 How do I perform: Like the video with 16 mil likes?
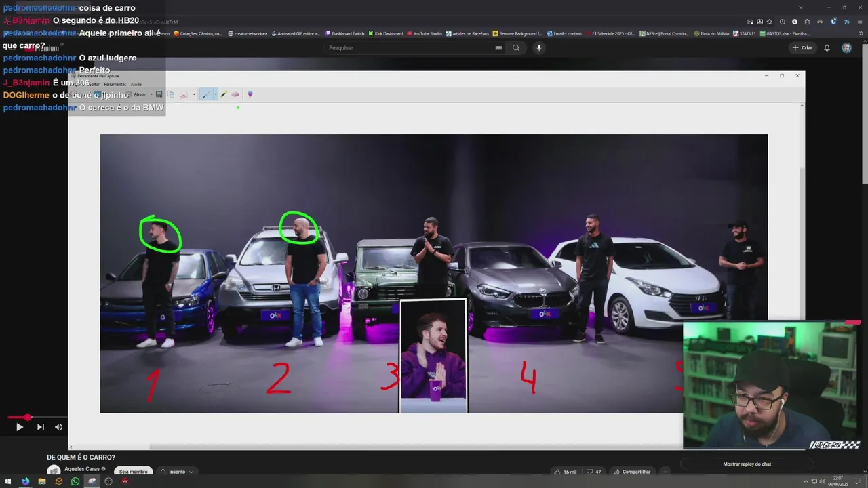565,472
